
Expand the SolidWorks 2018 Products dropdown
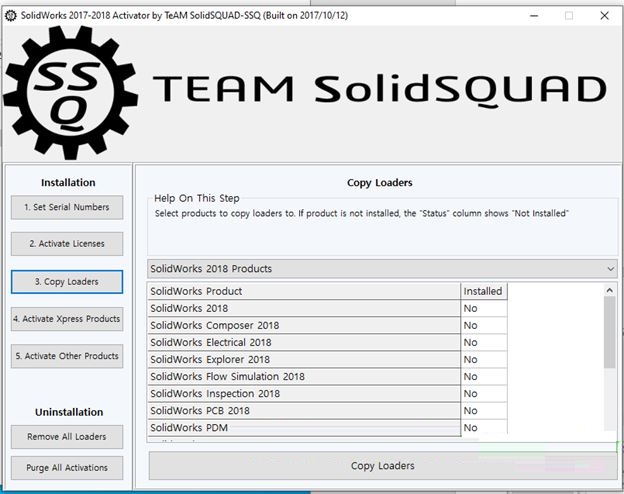(382, 269)
